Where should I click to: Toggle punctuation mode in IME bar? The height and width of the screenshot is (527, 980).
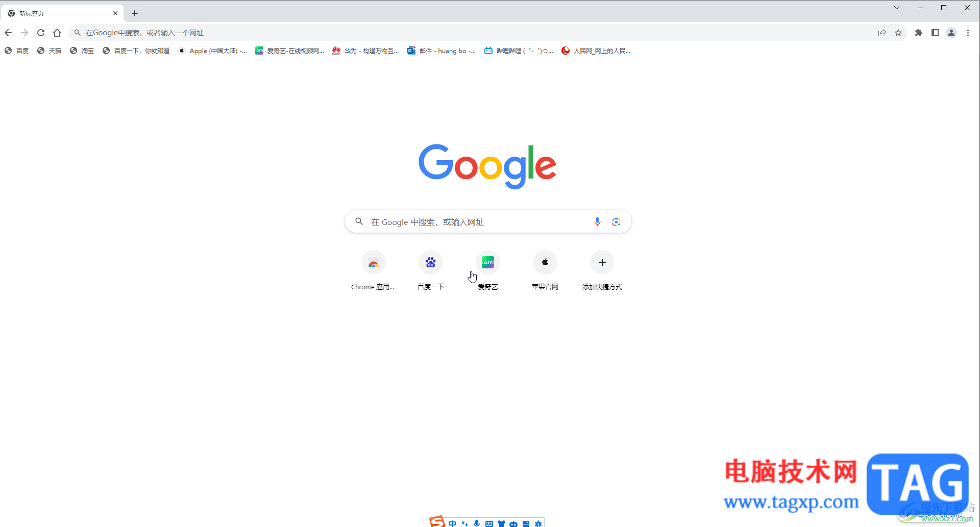point(464,523)
